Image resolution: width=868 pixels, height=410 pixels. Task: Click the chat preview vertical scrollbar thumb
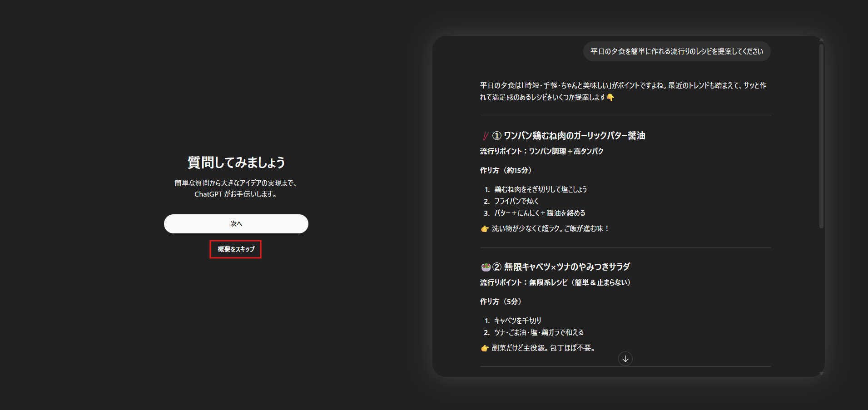tap(821, 136)
